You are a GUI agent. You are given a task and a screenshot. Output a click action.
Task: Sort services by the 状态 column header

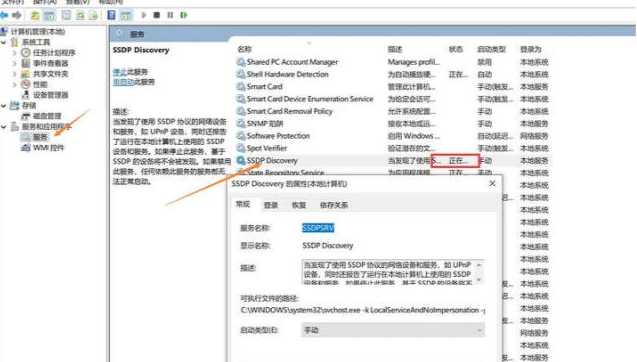click(455, 50)
